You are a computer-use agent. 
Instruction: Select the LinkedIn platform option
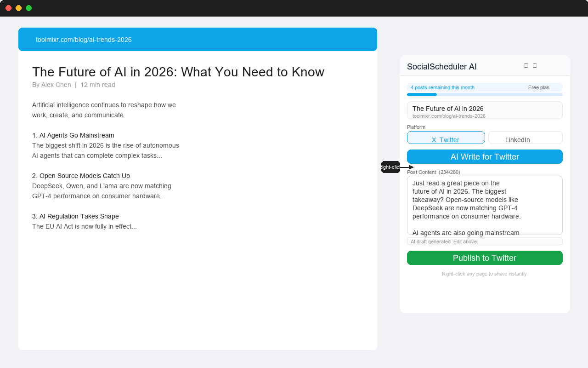[x=526, y=138]
